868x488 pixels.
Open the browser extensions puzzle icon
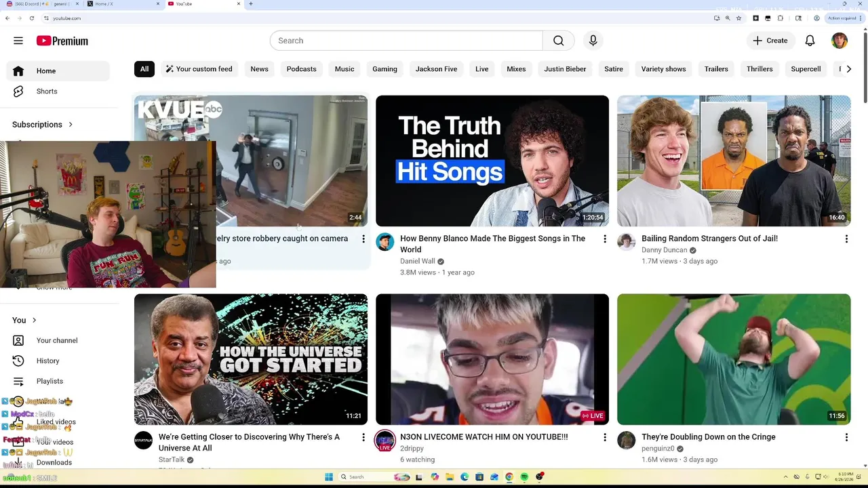(x=781, y=18)
